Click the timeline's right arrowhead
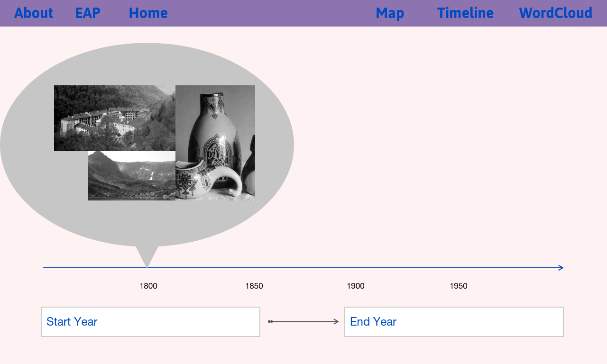Viewport: 607px width, 364px height. coord(561,268)
